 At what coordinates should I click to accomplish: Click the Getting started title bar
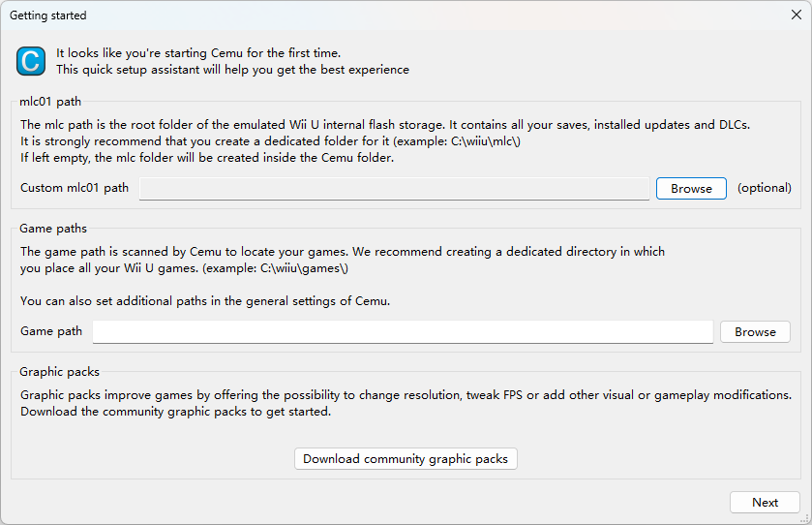click(394, 15)
